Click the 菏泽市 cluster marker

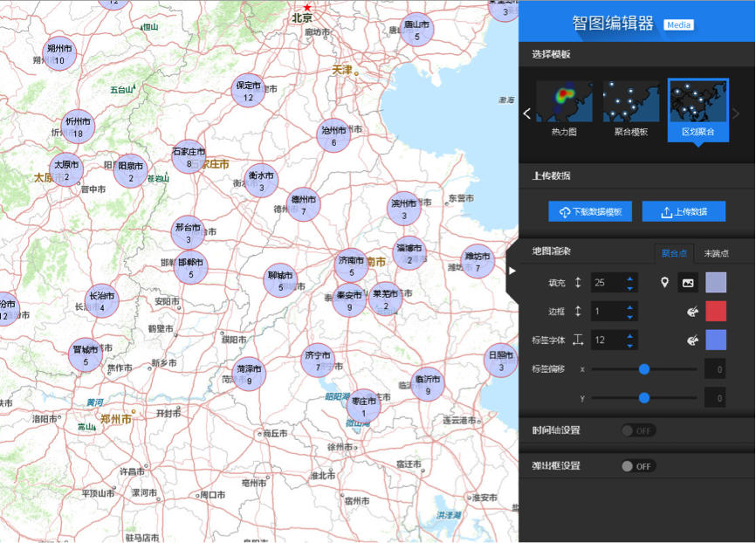click(249, 374)
